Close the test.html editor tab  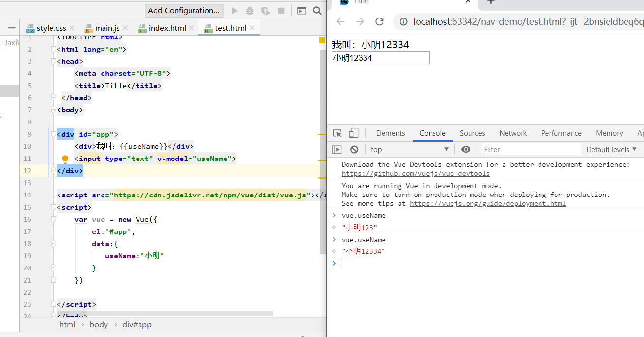click(x=252, y=28)
